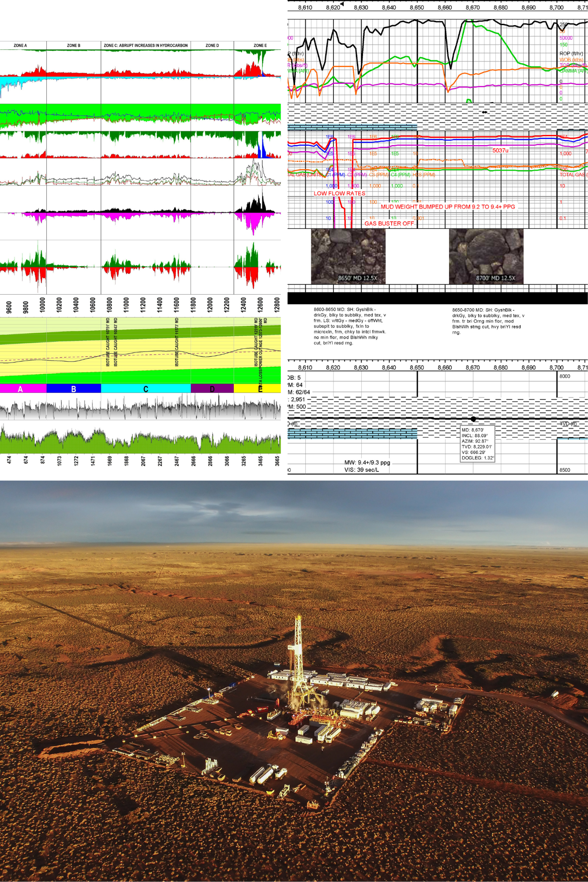Open the Zone A column header
The height and width of the screenshot is (882, 588).
click(20, 45)
